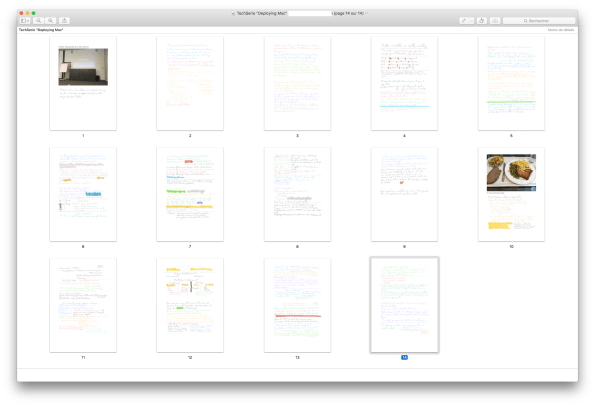The image size is (595, 406).
Task: Click the zoom in magnifier button
Action: pyautogui.click(x=50, y=20)
